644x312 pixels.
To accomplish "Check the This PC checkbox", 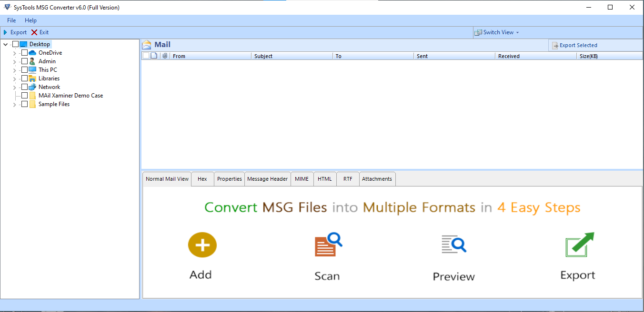I will 24,70.
